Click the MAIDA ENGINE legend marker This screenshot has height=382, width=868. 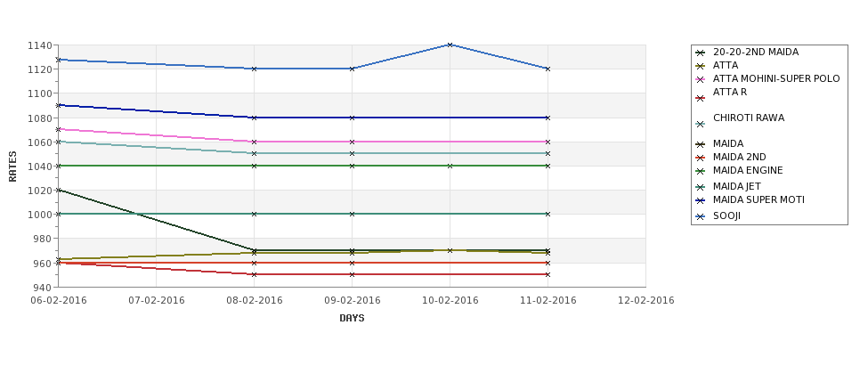pyautogui.click(x=701, y=171)
